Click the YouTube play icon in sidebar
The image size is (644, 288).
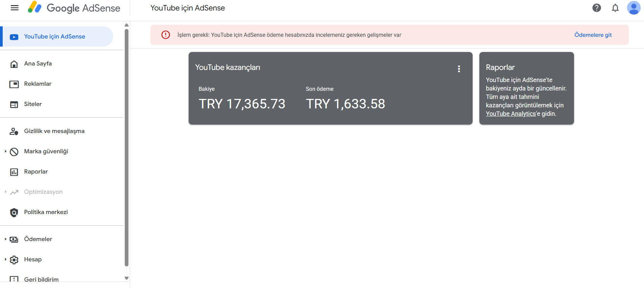click(14, 37)
